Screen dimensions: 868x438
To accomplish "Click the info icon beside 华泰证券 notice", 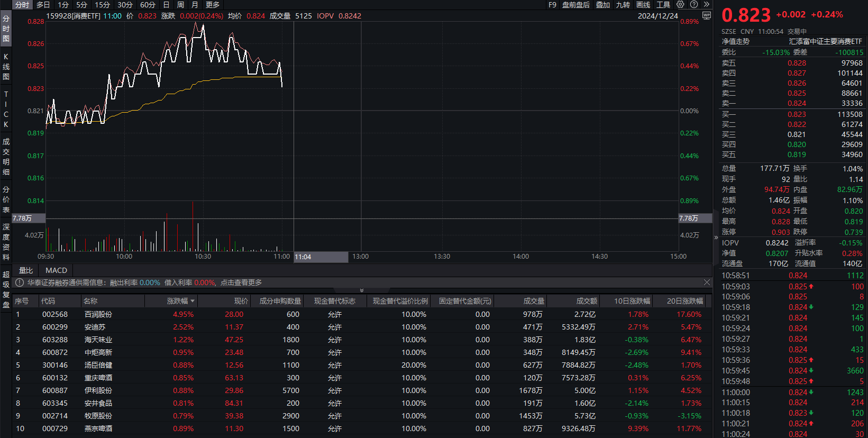I will click(x=20, y=283).
